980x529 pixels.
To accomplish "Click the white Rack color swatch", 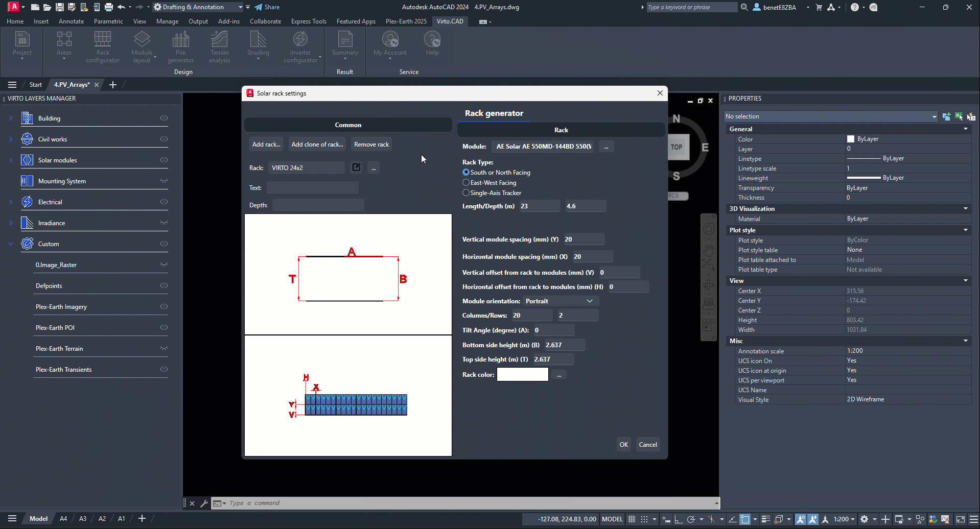I will click(x=523, y=375).
